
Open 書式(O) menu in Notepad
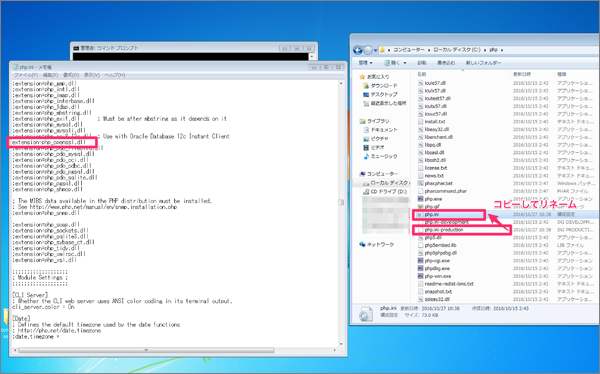coord(71,75)
